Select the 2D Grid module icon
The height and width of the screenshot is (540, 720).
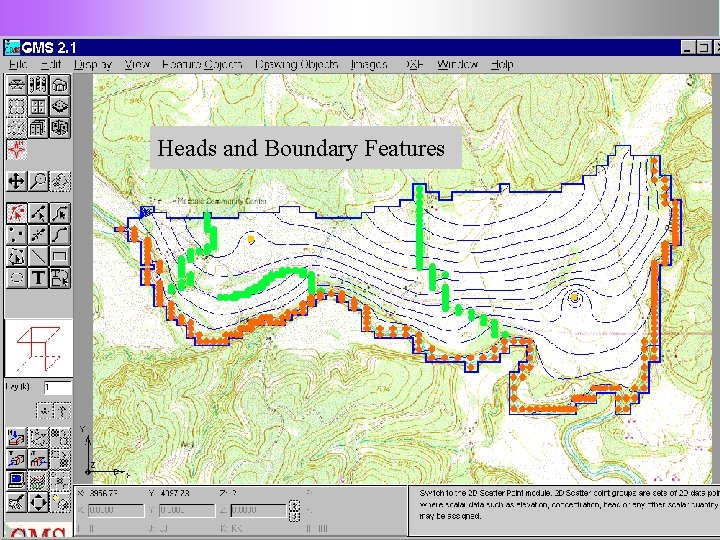tap(38, 107)
